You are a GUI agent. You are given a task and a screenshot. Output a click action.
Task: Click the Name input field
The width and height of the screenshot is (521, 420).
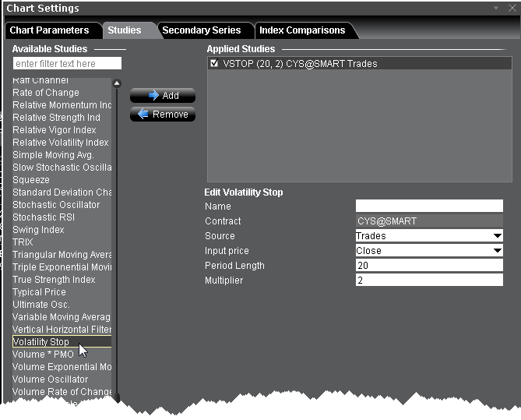pos(429,206)
